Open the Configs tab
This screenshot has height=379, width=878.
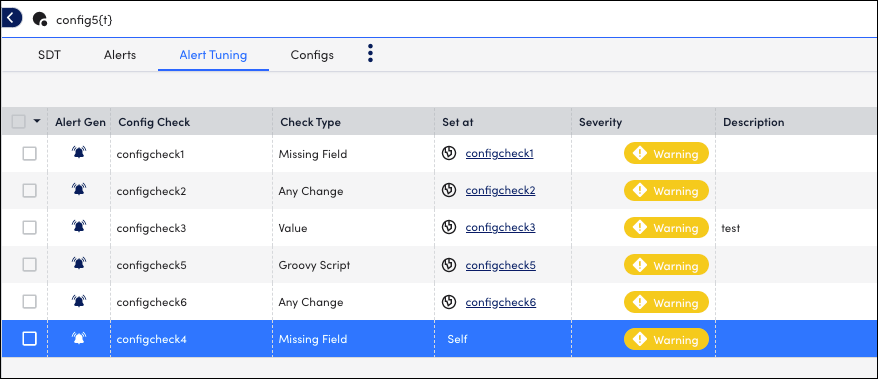coord(312,55)
